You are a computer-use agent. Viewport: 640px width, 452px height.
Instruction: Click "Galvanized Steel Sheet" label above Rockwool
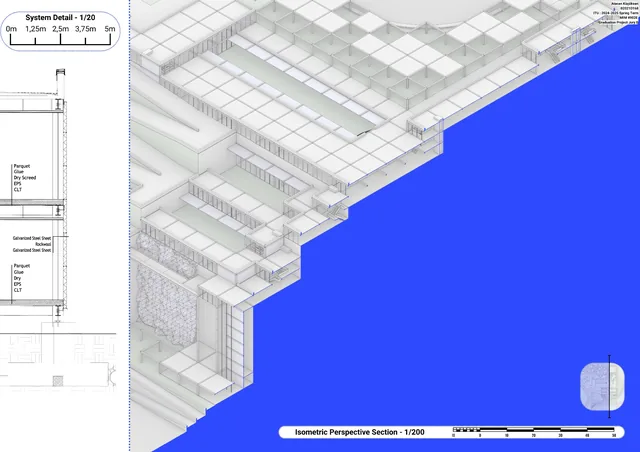tap(32, 238)
